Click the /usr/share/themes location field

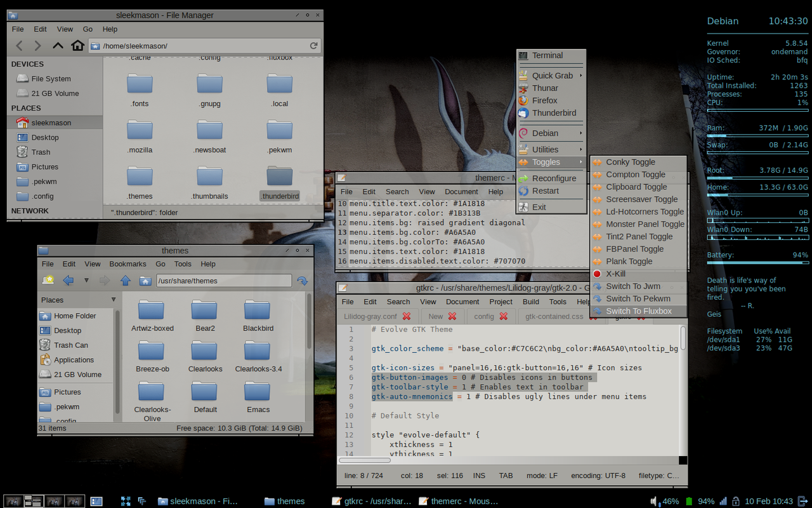(224, 280)
